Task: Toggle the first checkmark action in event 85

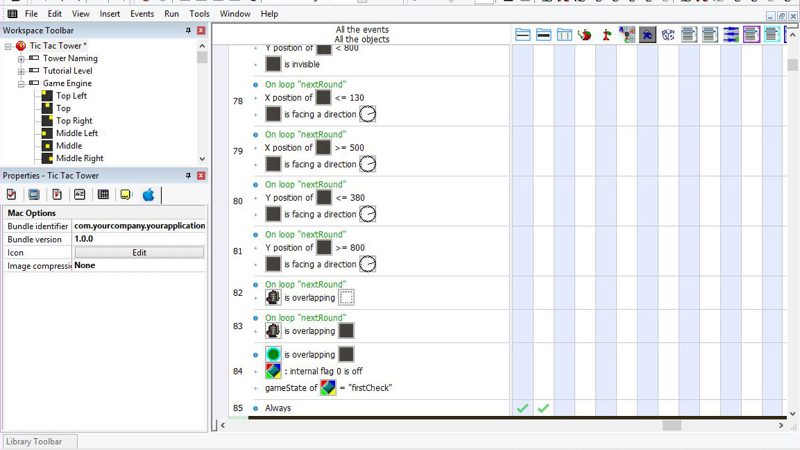Action: pos(522,408)
